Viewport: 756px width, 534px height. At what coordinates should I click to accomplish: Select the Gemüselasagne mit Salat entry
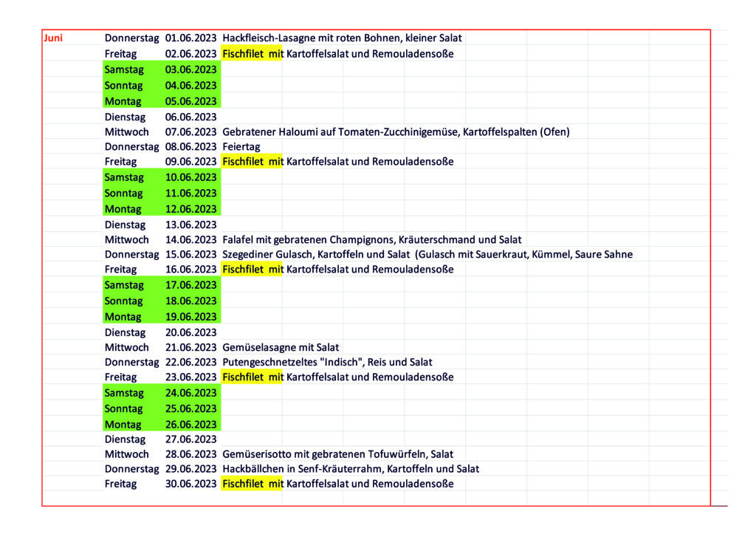[x=281, y=347]
